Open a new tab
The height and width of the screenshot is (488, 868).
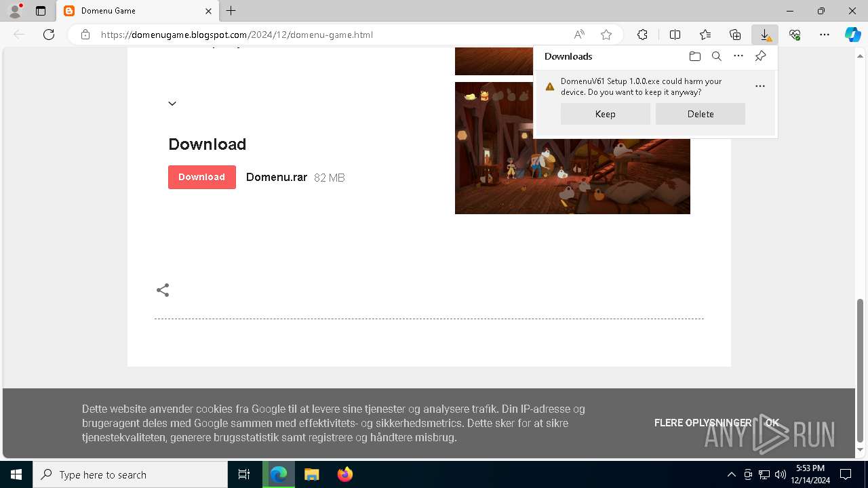pyautogui.click(x=231, y=11)
